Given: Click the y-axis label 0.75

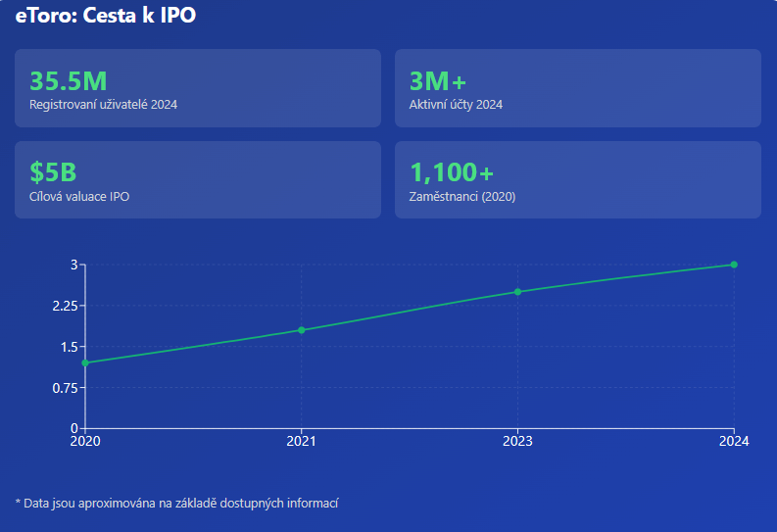Looking at the screenshot, I should coord(66,388).
